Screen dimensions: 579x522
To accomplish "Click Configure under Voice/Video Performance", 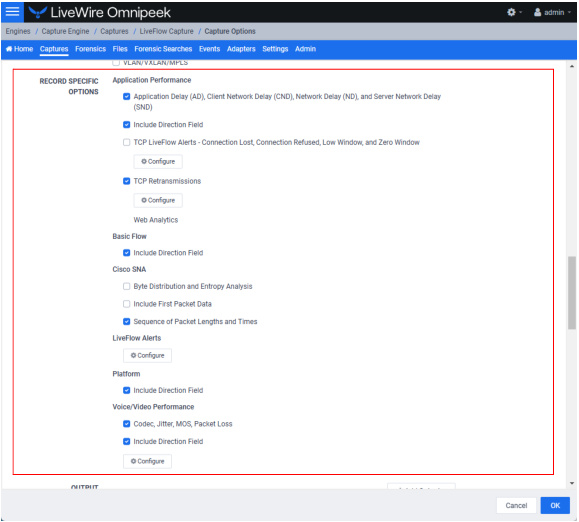I will point(147,461).
